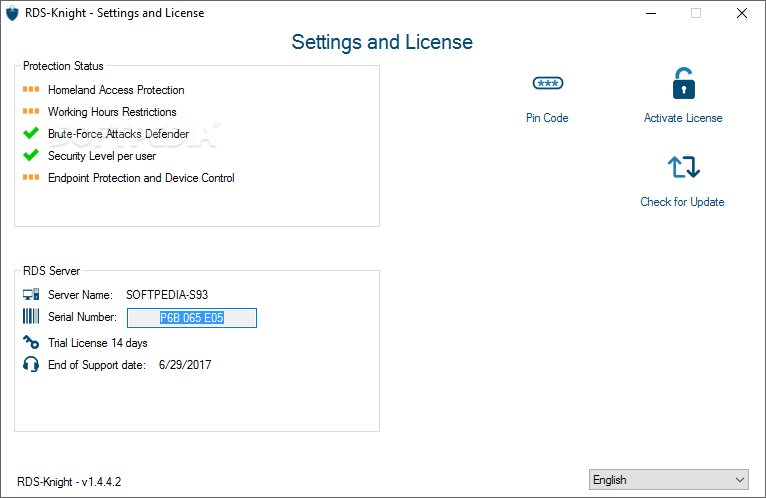
Task: Click Trial License 14 days text
Action: pos(98,343)
